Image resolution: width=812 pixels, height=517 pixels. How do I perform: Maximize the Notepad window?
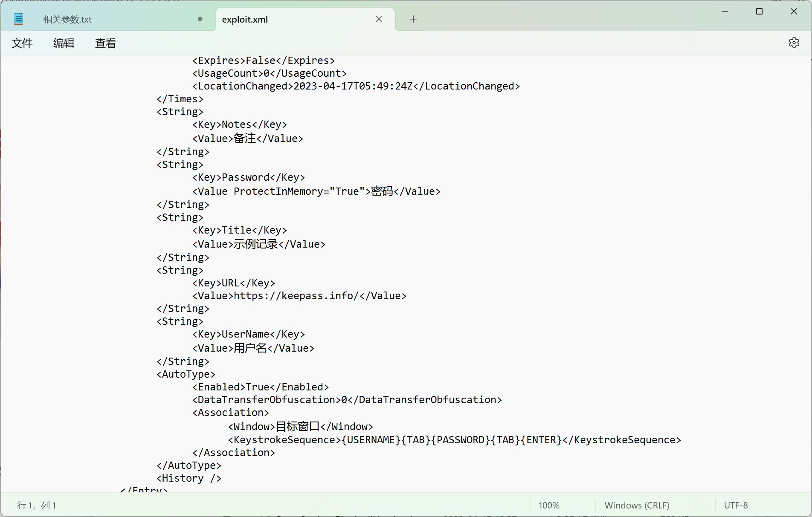[759, 12]
